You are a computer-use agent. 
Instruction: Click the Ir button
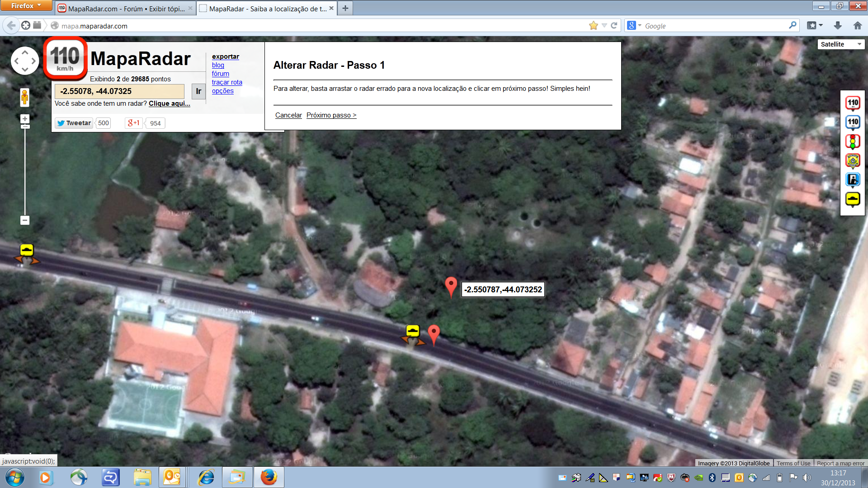coord(198,91)
